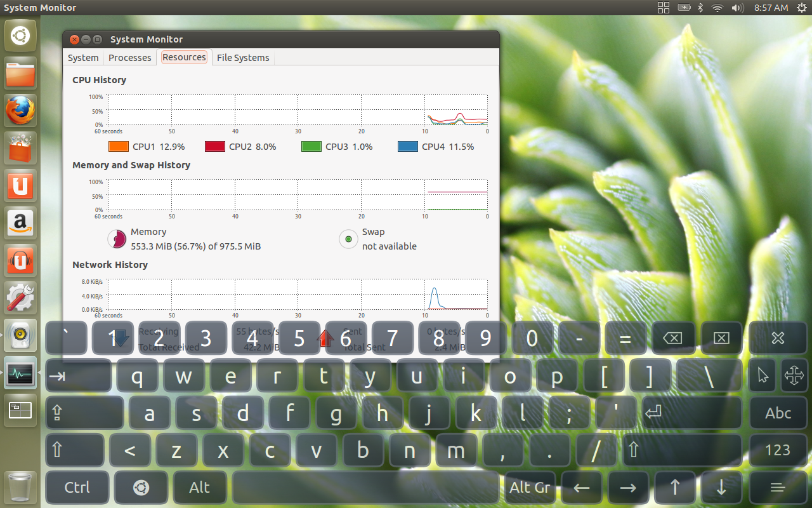Change the CPU2 red color swatch
Viewport: 812px width, 508px height.
click(215, 147)
